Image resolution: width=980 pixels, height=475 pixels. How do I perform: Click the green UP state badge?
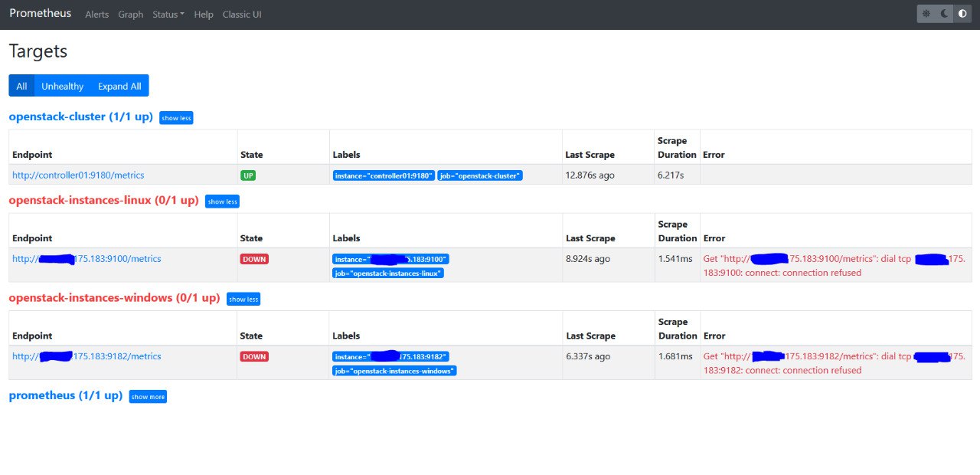click(248, 175)
